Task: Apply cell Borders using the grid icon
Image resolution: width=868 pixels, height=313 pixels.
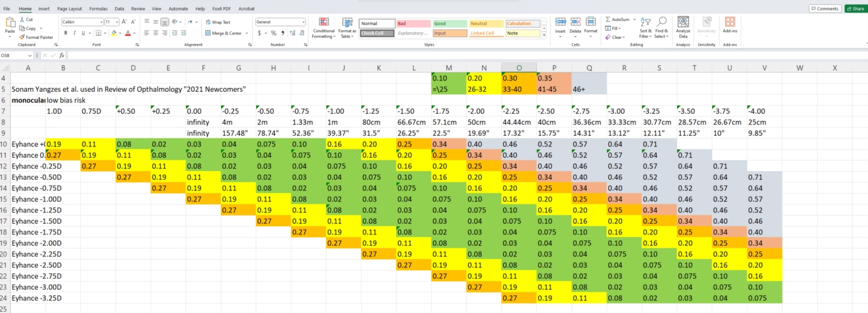Action: pyautogui.click(x=99, y=33)
